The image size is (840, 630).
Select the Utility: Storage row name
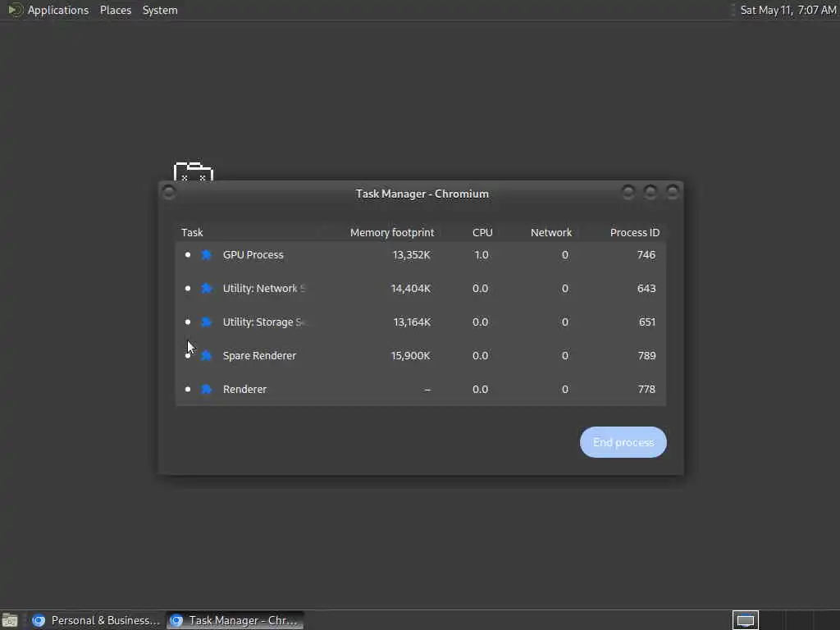click(264, 322)
